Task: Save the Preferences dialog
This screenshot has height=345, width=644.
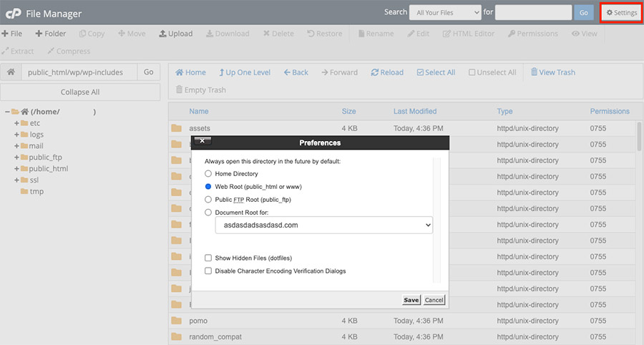Action: click(x=411, y=300)
